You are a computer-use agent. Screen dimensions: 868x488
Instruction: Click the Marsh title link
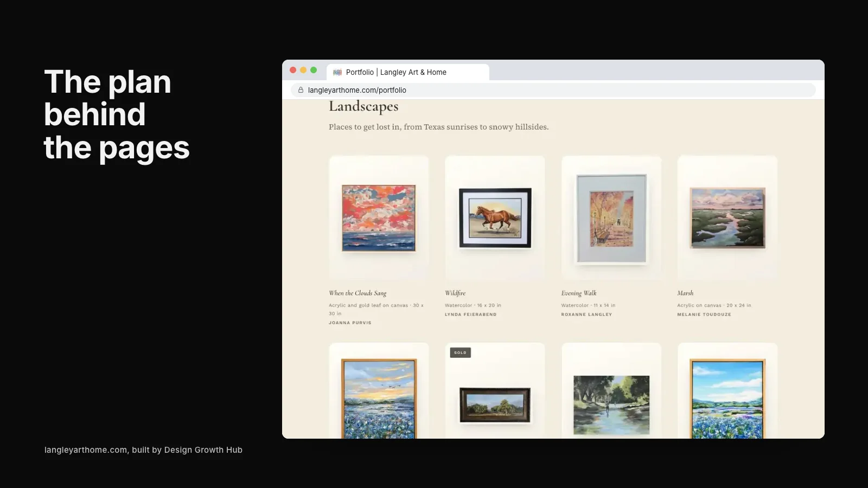pos(685,293)
